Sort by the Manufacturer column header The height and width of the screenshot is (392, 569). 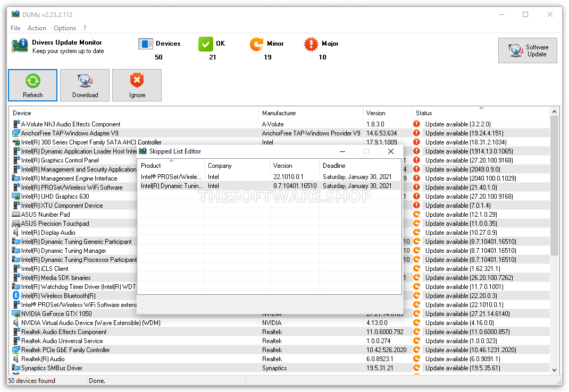click(311, 113)
